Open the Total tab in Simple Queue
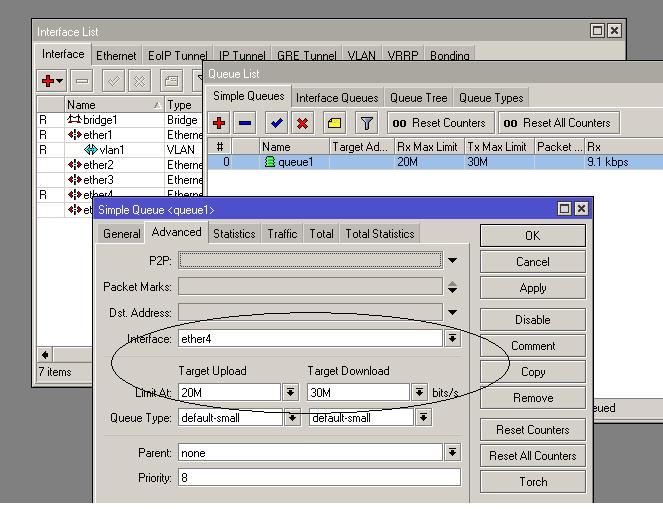The height and width of the screenshot is (522, 663). (321, 234)
